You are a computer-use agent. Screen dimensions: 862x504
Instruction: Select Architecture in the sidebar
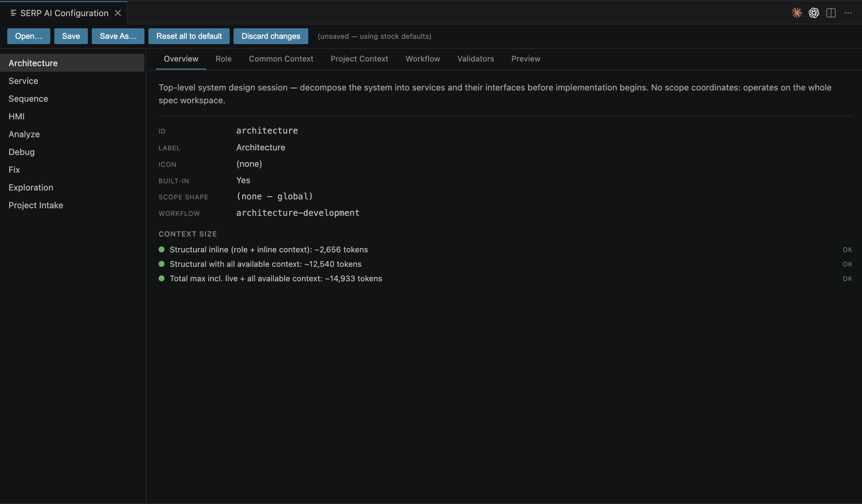click(72, 63)
